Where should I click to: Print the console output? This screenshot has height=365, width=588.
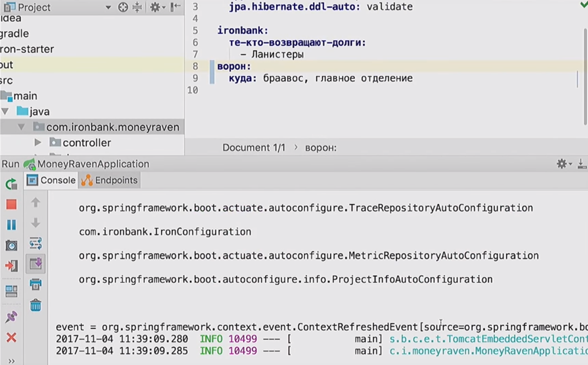[x=36, y=284]
